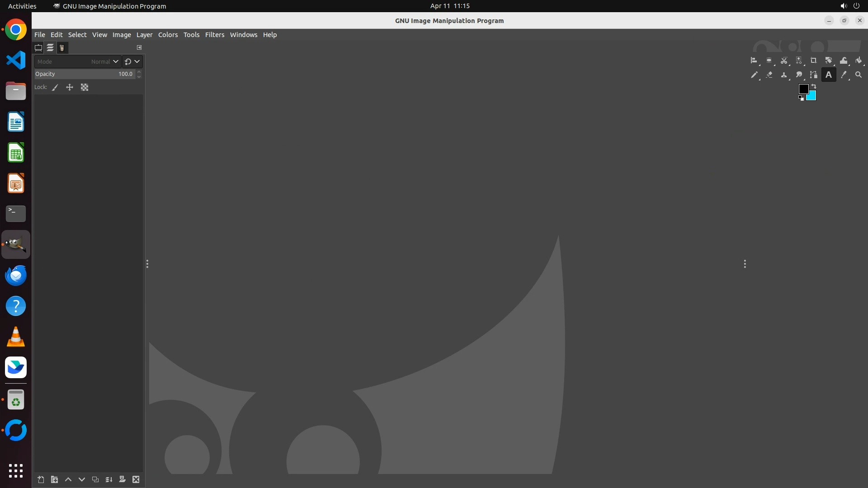Image resolution: width=868 pixels, height=488 pixels.
Task: Increase opacity with the up stepper
Action: [x=139, y=71]
